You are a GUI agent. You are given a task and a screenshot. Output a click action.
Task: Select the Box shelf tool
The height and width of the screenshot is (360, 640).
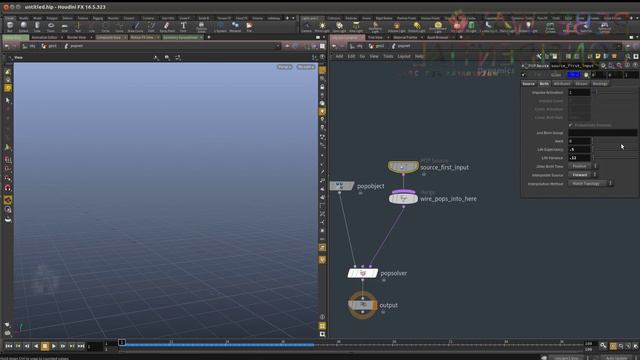(10, 27)
